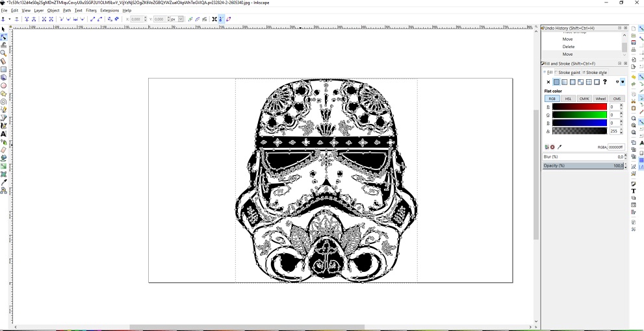Screen dimensions: 644x331
Task: Select the color Dropper tool
Action: [x=3, y=182]
